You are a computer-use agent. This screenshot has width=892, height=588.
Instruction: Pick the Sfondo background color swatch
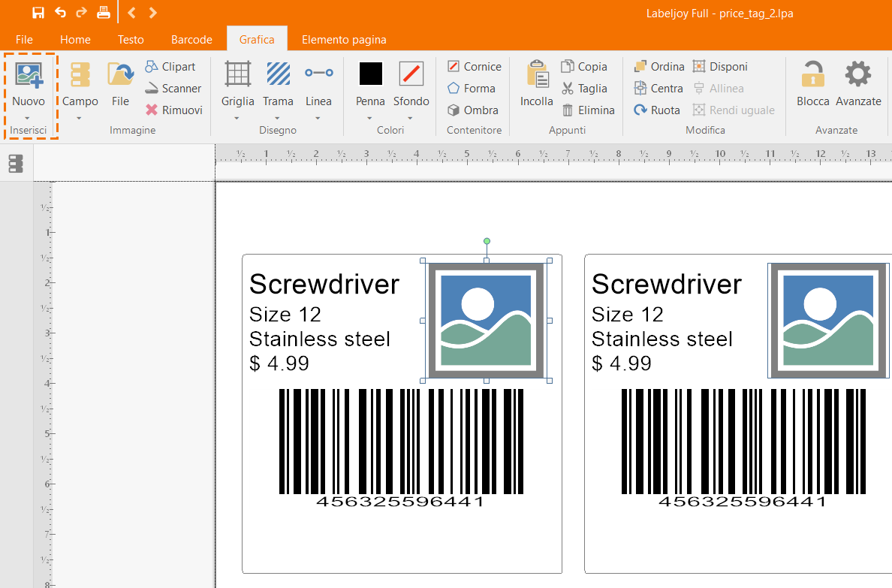(411, 74)
